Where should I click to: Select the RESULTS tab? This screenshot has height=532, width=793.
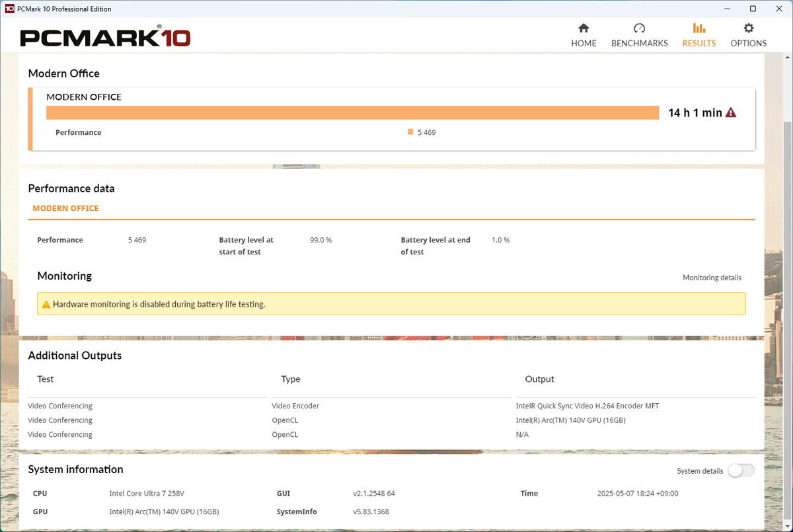pyautogui.click(x=699, y=35)
